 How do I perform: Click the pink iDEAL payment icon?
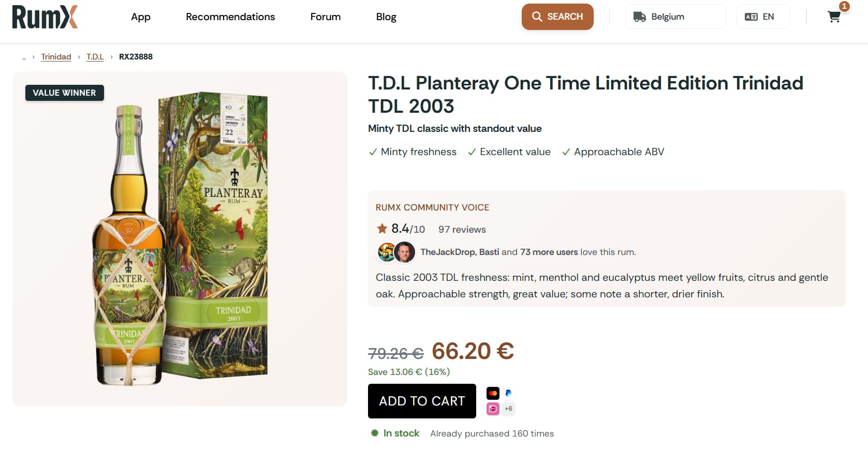[493, 409]
